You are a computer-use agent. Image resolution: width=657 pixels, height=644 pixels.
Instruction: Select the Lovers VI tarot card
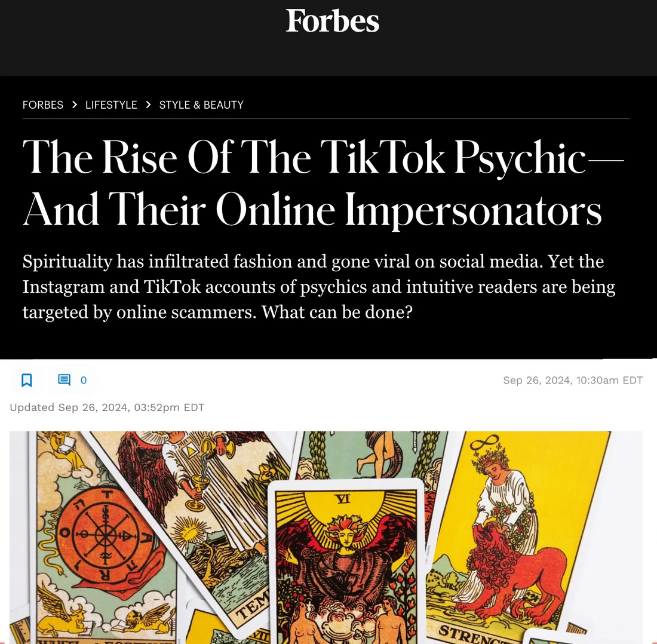[x=346, y=562]
